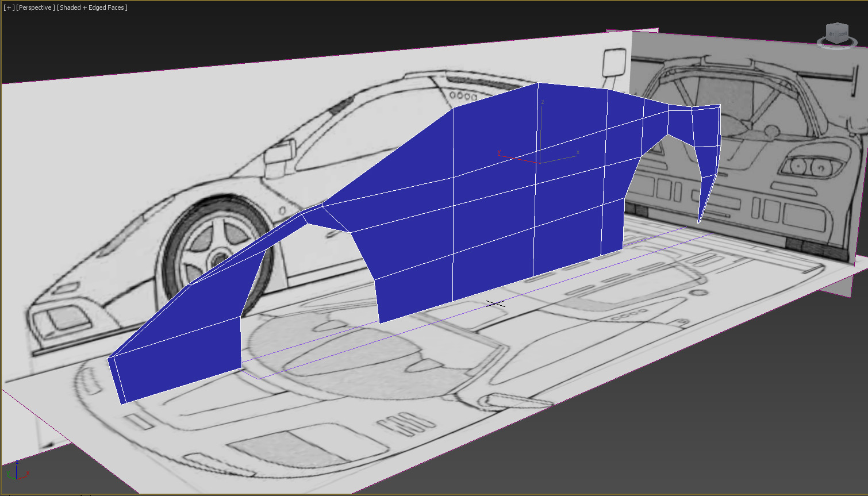The image size is (868, 496).
Task: Click the Left face of the ViewCube
Action: coord(832,34)
